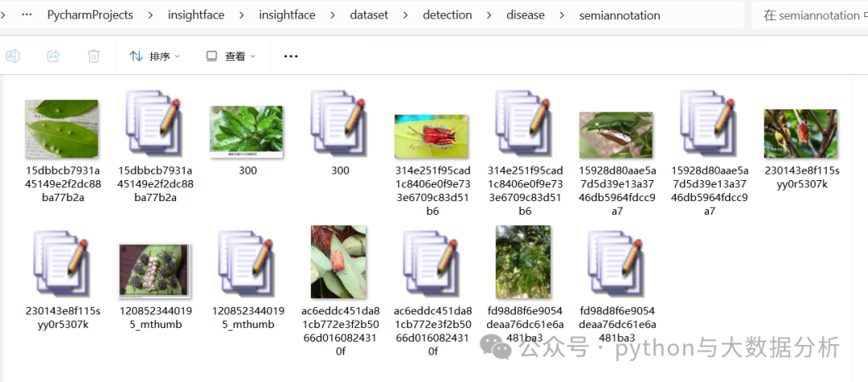Viewport: 868px width, 382px height.
Task: Click the Delete trash icon
Action: coord(93,56)
